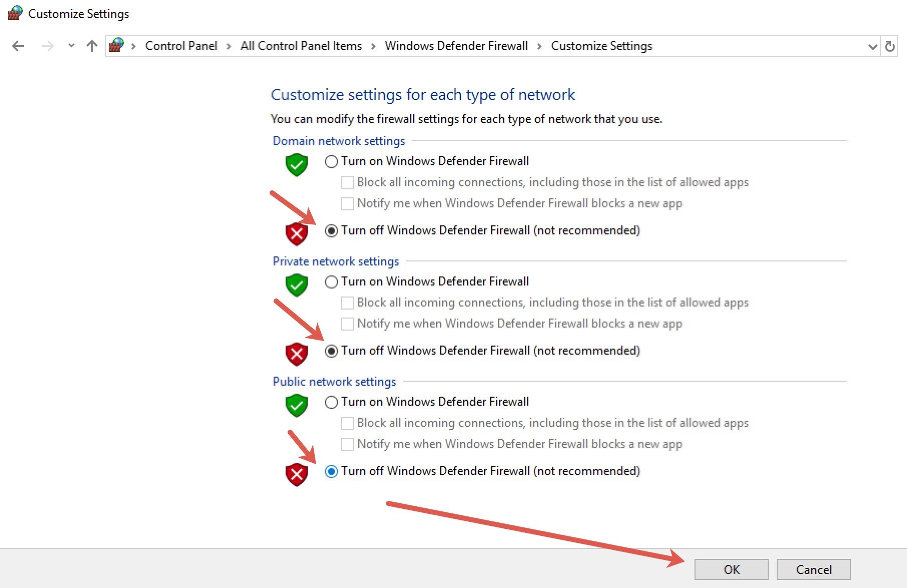Refresh the Customize Settings page
Image resolution: width=907 pixels, height=588 pixels.
(890, 46)
